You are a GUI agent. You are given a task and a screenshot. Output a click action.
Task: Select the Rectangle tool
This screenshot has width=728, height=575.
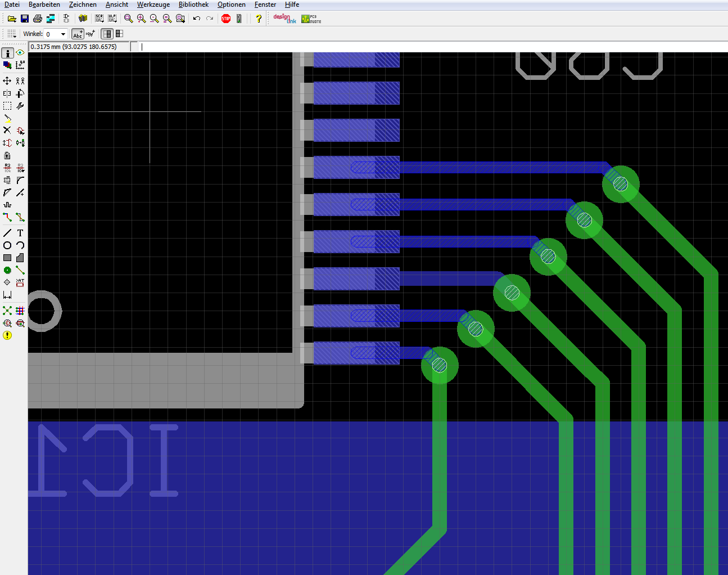point(7,258)
